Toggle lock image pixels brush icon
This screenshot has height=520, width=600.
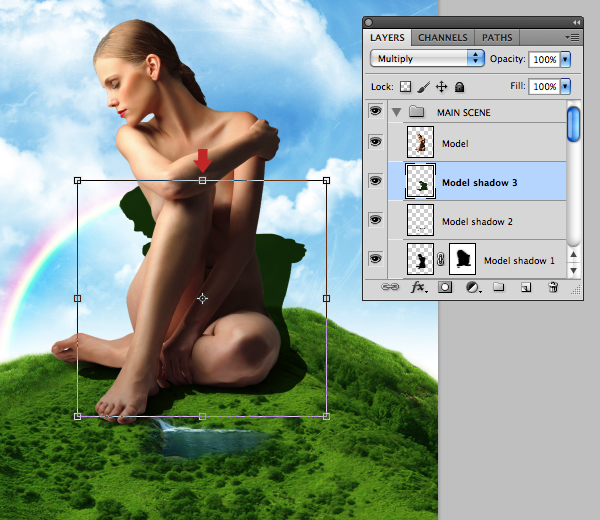pos(423,87)
